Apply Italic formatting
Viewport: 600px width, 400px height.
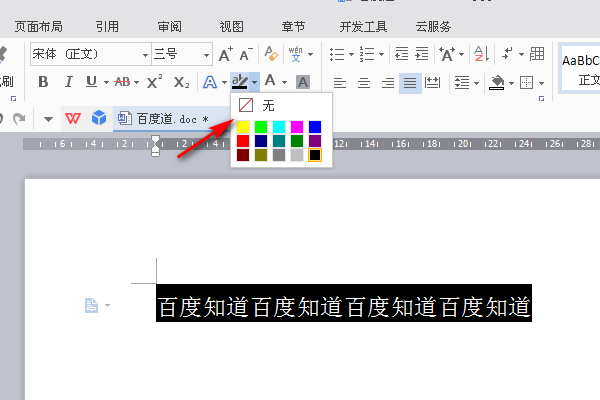[68, 82]
